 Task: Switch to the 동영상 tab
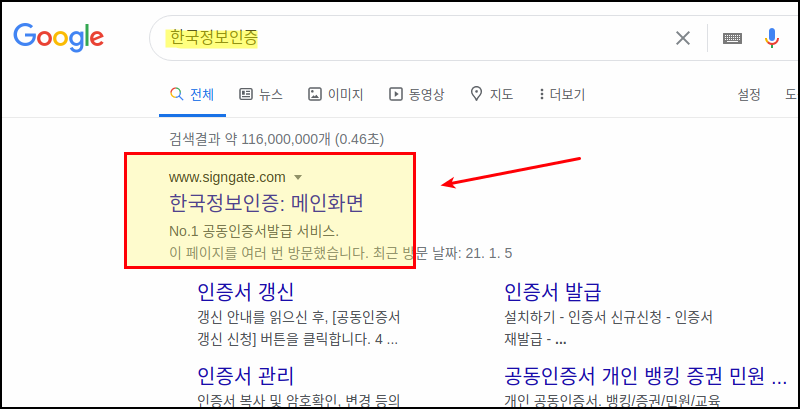click(x=416, y=94)
